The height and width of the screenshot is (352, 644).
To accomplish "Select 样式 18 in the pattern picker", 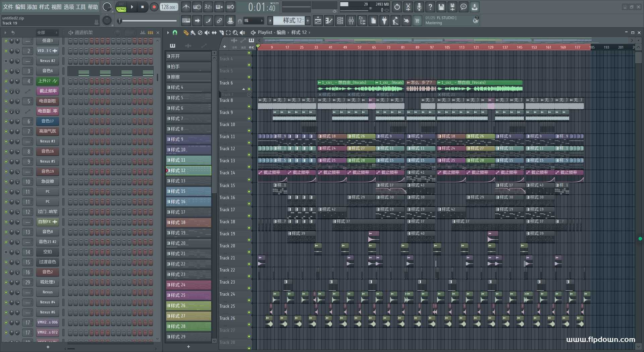I will (x=189, y=223).
